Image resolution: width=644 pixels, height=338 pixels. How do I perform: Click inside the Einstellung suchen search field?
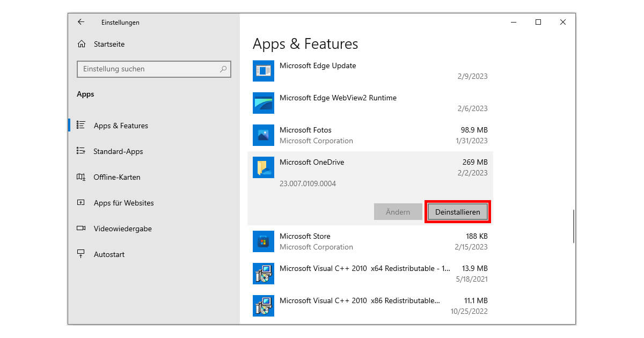(154, 69)
